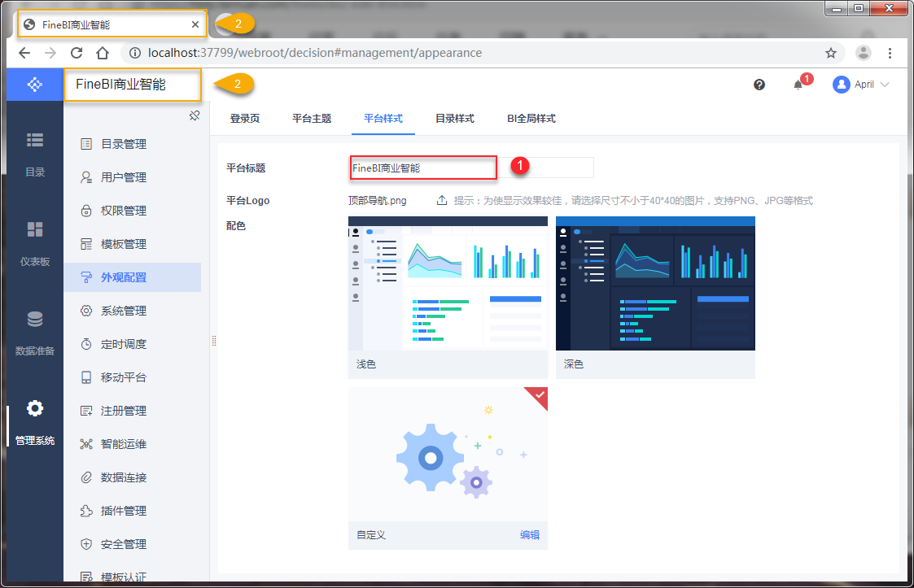Click the browser forward arrow
This screenshot has width=914, height=588.
point(50,53)
